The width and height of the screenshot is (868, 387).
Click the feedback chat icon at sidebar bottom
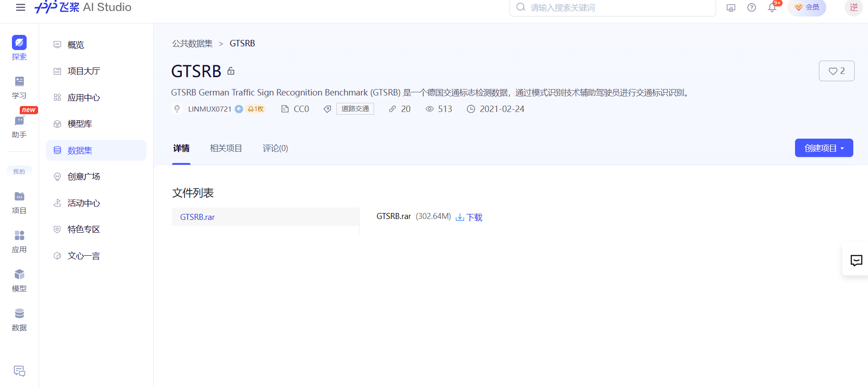[19, 371]
